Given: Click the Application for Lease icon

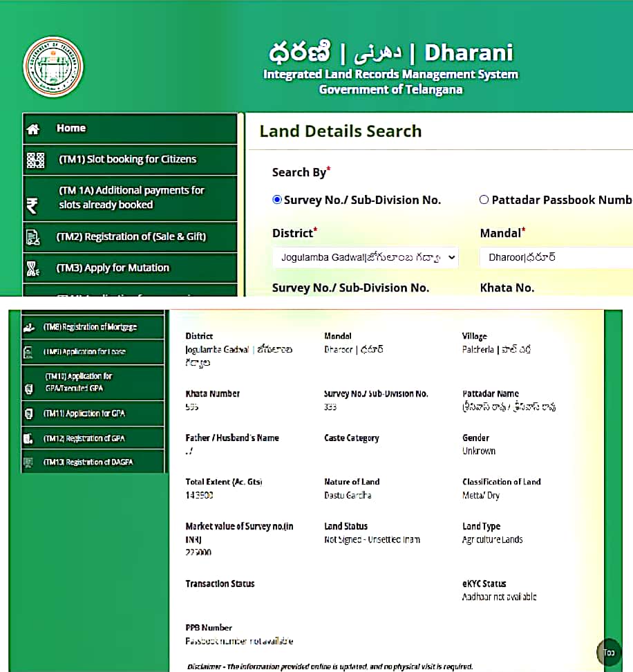Looking at the screenshot, I should tap(28, 352).
